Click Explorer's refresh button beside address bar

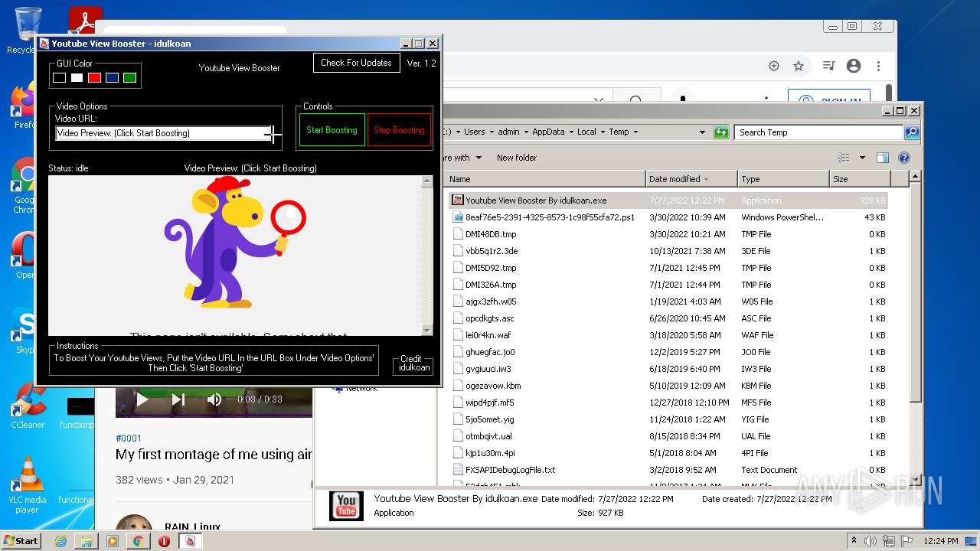721,132
